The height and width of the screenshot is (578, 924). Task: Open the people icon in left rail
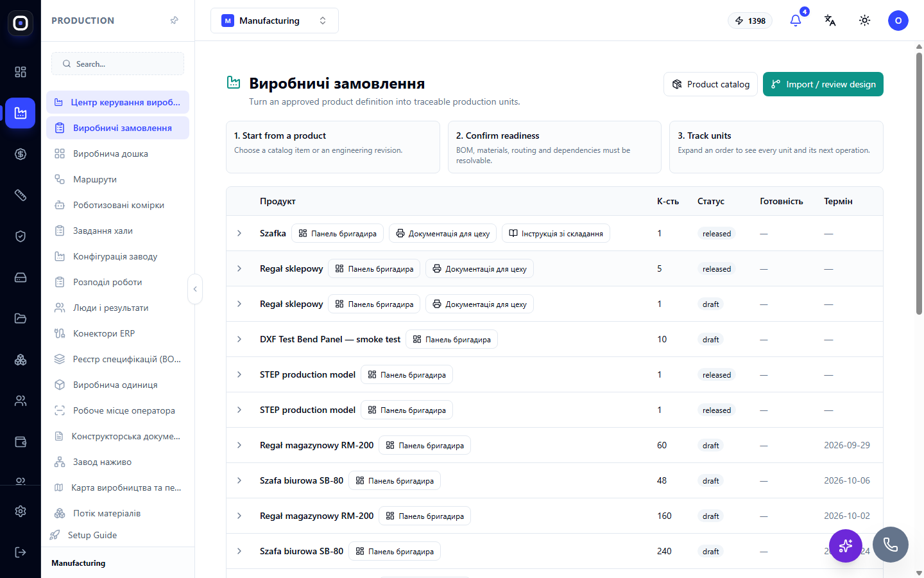click(x=21, y=401)
